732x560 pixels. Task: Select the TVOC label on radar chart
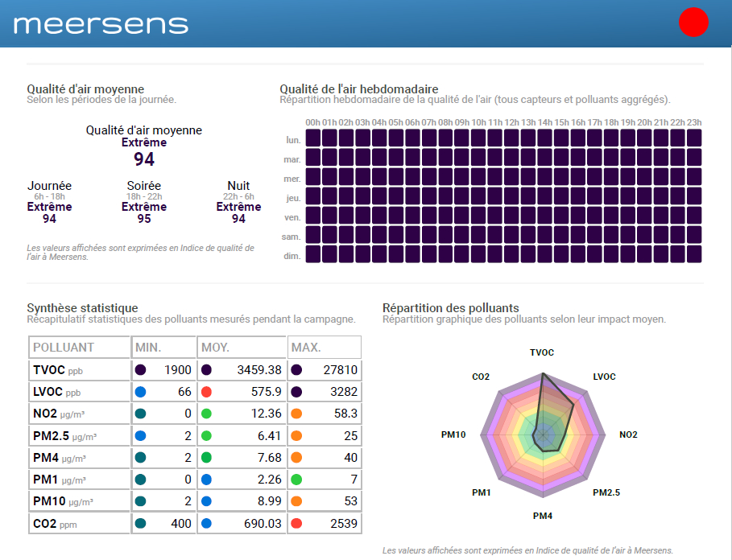542,352
